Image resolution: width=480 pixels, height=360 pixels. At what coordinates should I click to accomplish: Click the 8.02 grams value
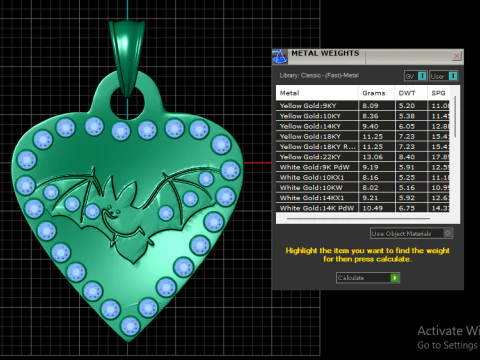coord(370,188)
